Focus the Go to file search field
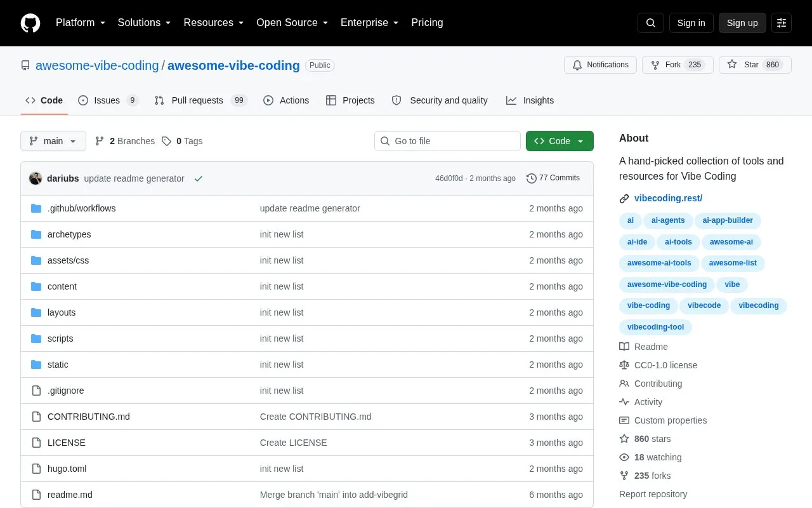 (447, 141)
